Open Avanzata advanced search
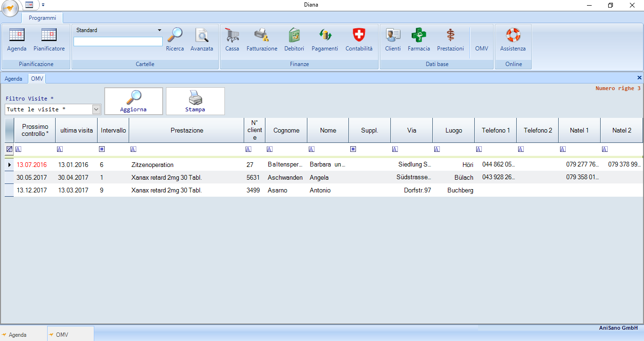This screenshot has width=644, height=341. (202, 40)
